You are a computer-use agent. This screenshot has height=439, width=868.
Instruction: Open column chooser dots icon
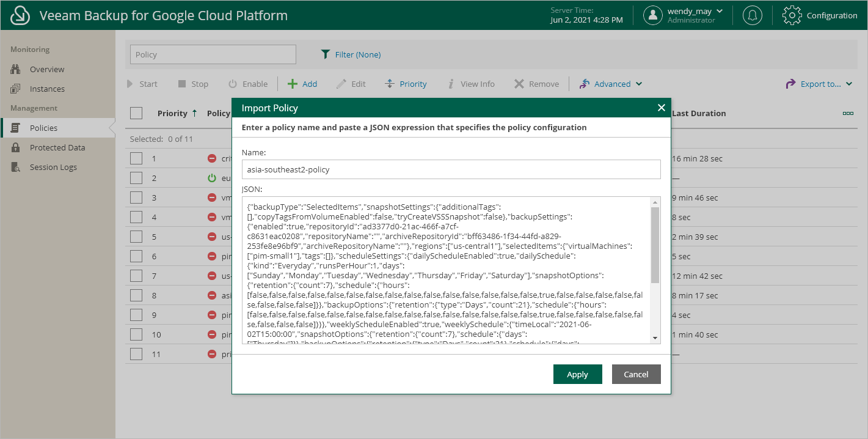848,113
